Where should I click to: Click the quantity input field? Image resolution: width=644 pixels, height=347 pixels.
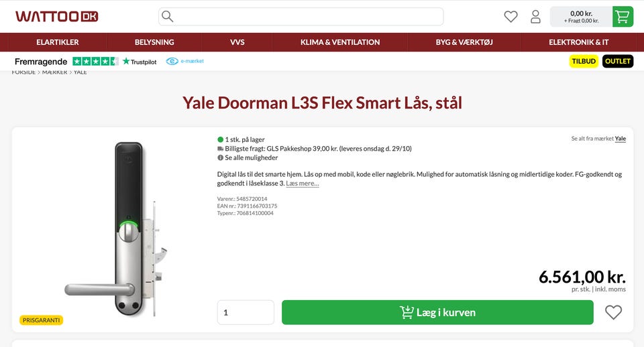tap(246, 312)
